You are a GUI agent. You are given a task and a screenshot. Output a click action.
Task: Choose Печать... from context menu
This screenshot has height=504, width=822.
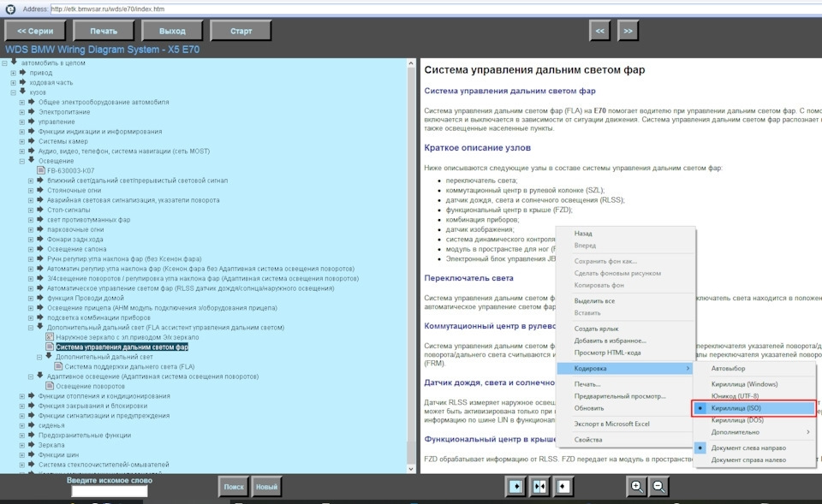coord(626,384)
